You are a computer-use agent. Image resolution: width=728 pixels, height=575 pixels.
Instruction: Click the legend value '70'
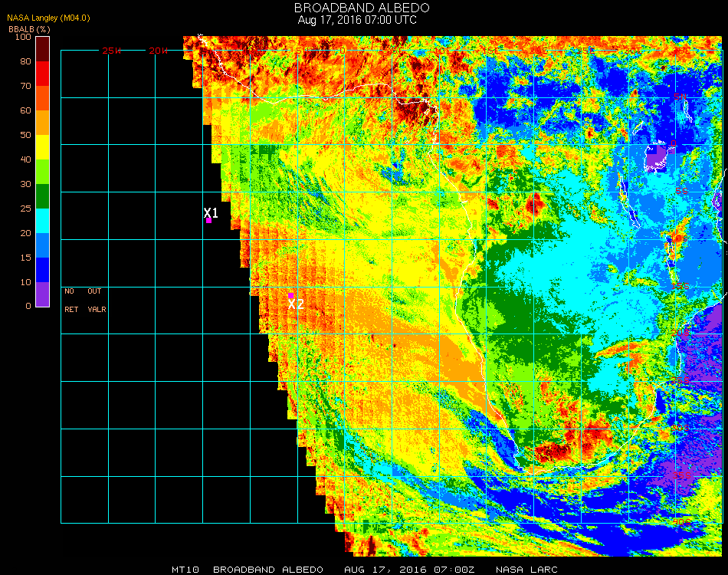(25, 86)
